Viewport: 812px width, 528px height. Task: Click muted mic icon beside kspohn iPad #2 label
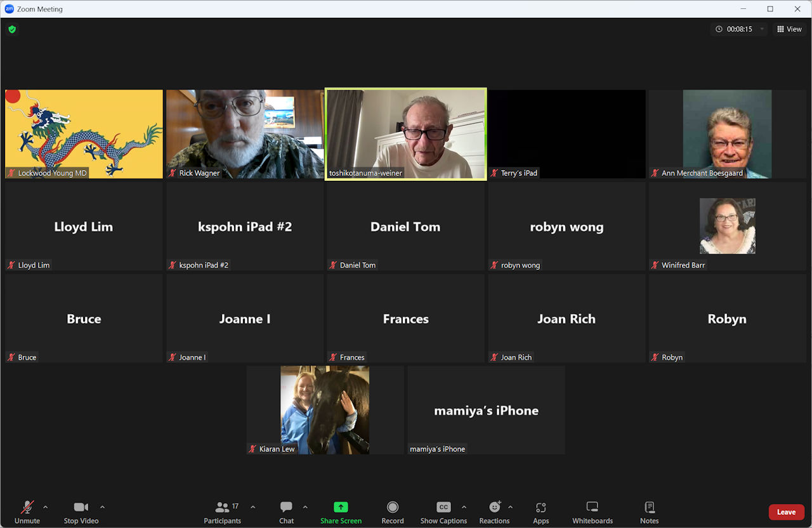coord(173,265)
